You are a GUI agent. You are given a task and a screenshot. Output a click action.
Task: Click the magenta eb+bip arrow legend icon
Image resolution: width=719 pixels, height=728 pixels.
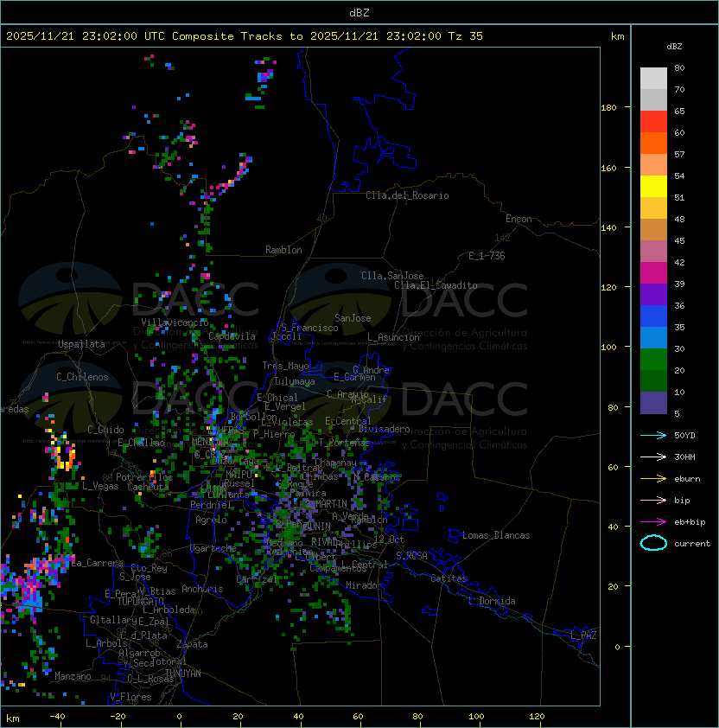(653, 522)
